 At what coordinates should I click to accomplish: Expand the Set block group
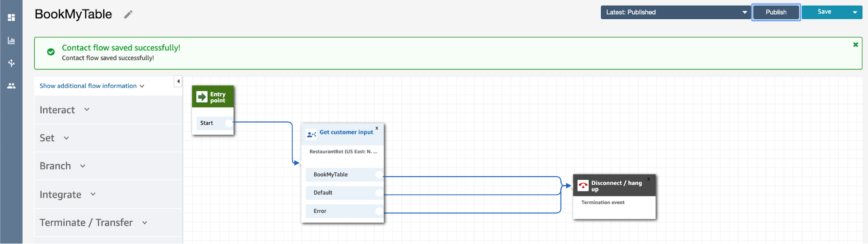(x=108, y=138)
